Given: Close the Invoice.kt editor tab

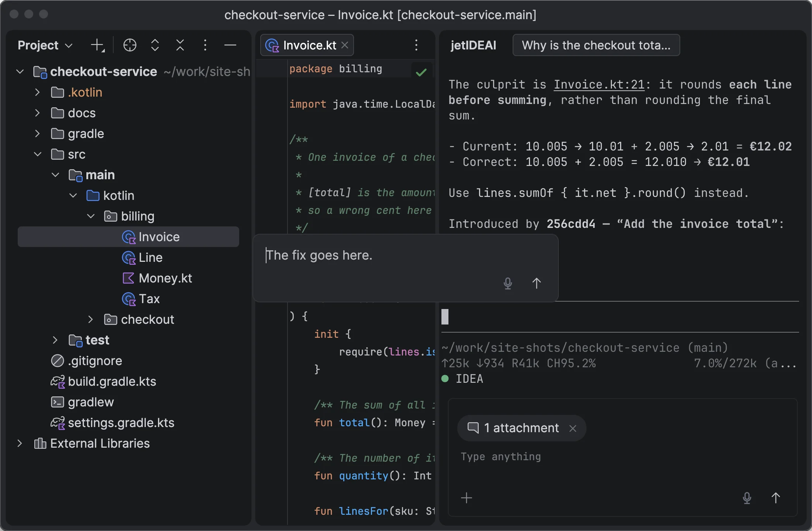Looking at the screenshot, I should tap(345, 45).
